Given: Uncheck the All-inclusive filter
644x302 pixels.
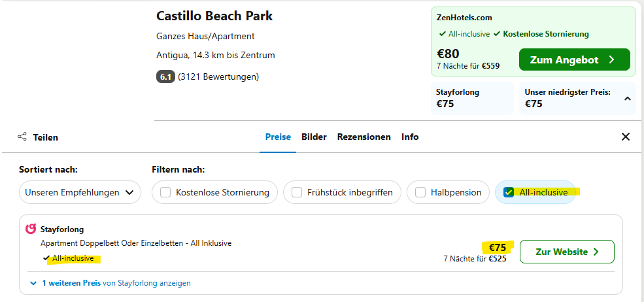Looking at the screenshot, I should tap(509, 192).
